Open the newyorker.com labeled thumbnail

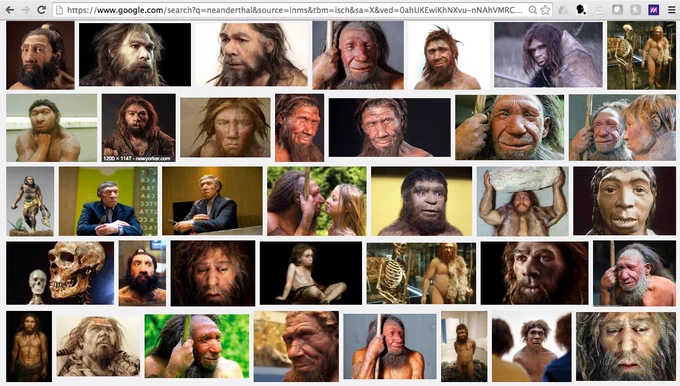(139, 128)
